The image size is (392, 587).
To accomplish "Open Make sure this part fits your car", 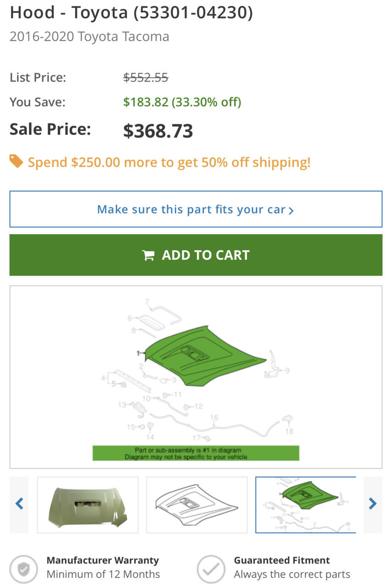I will [196, 209].
